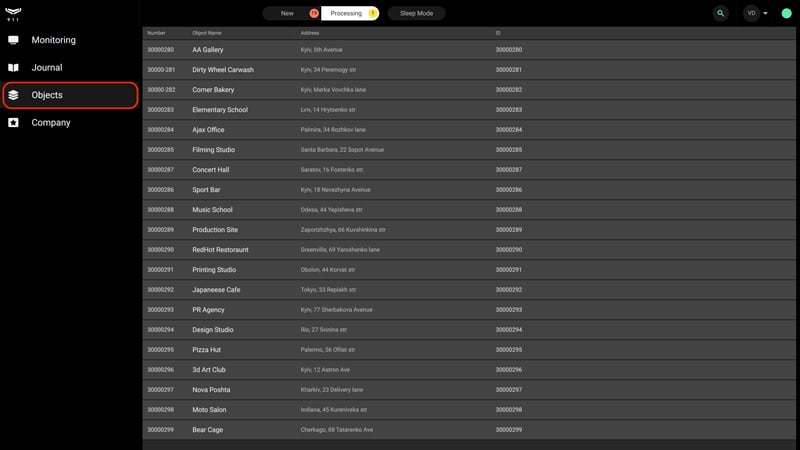Click the Monitoring screen icon

coord(13,40)
